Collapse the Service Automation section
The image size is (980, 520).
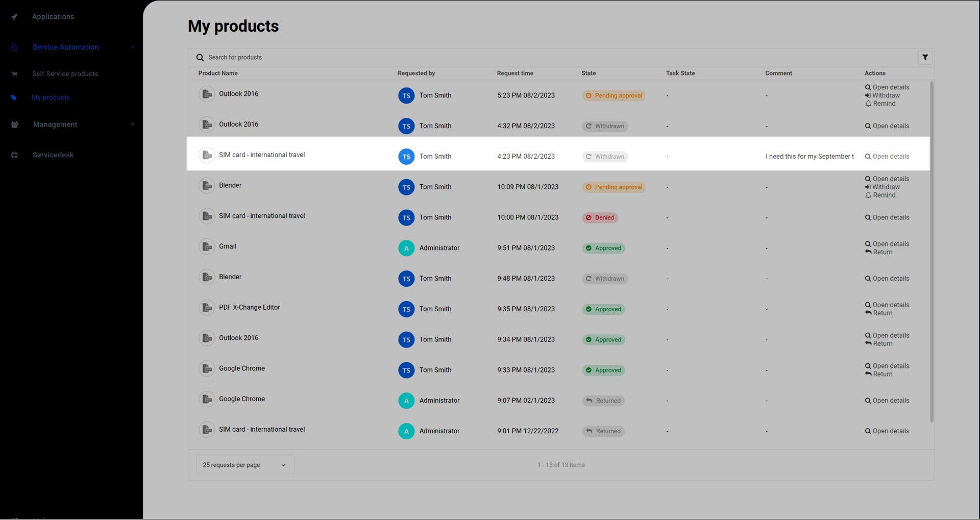click(132, 47)
